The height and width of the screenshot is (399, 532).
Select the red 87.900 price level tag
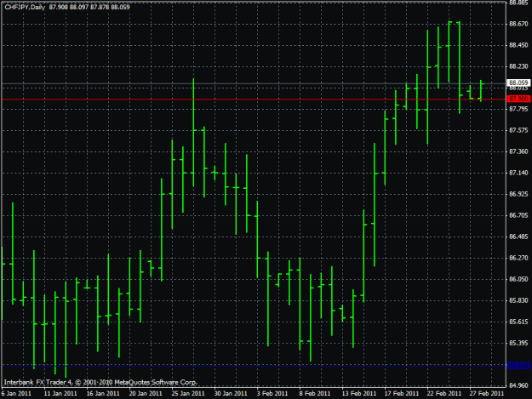tap(518, 99)
